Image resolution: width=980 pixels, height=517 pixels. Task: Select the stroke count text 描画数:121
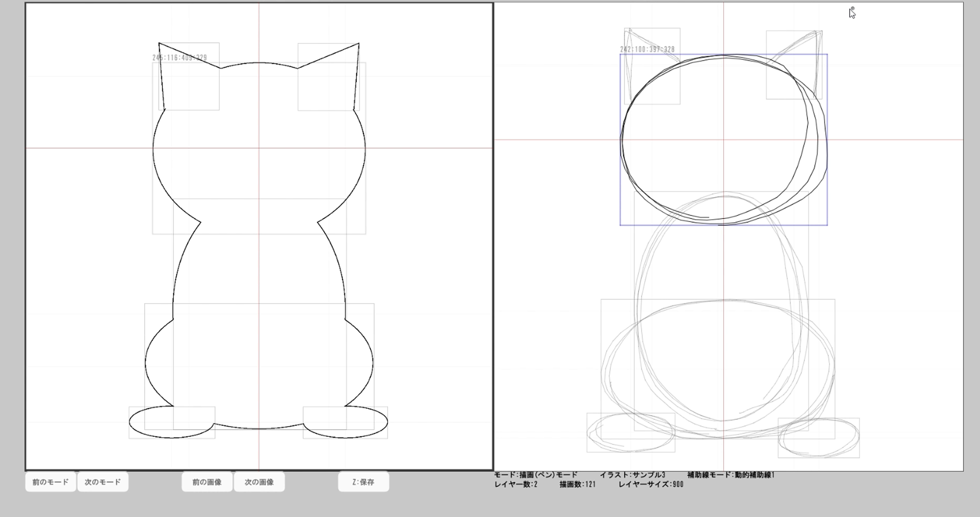(577, 484)
